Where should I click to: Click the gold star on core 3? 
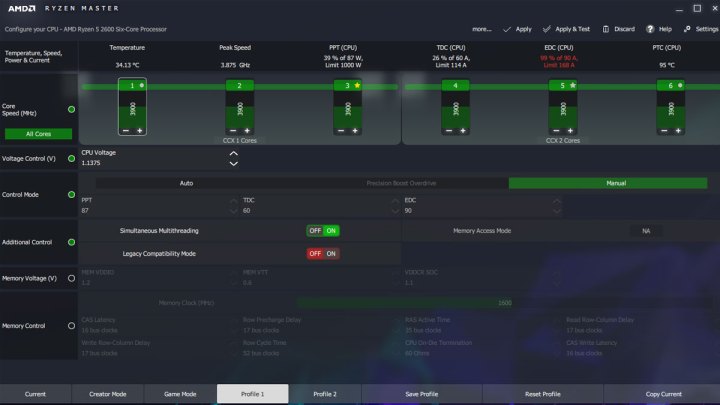tap(357, 86)
